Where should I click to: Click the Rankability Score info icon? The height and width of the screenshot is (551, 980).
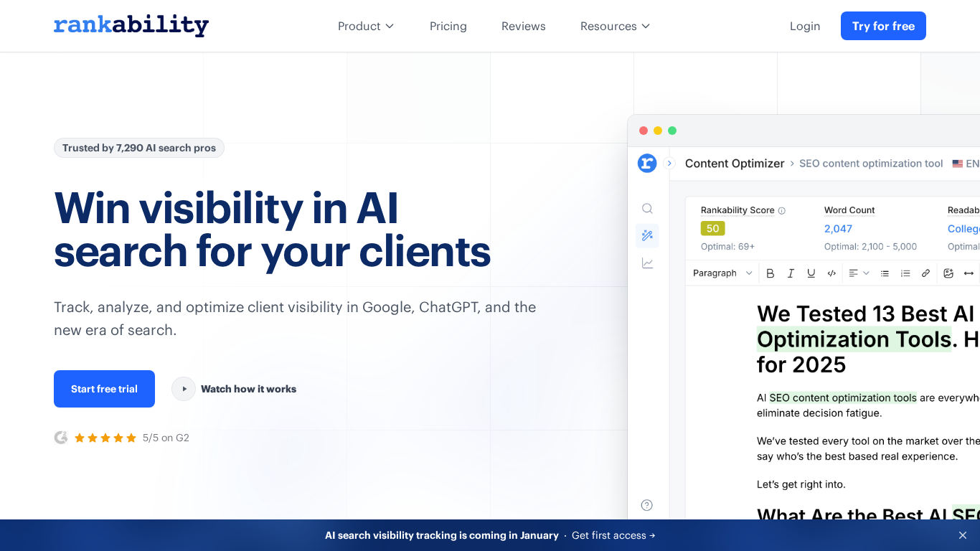(781, 209)
